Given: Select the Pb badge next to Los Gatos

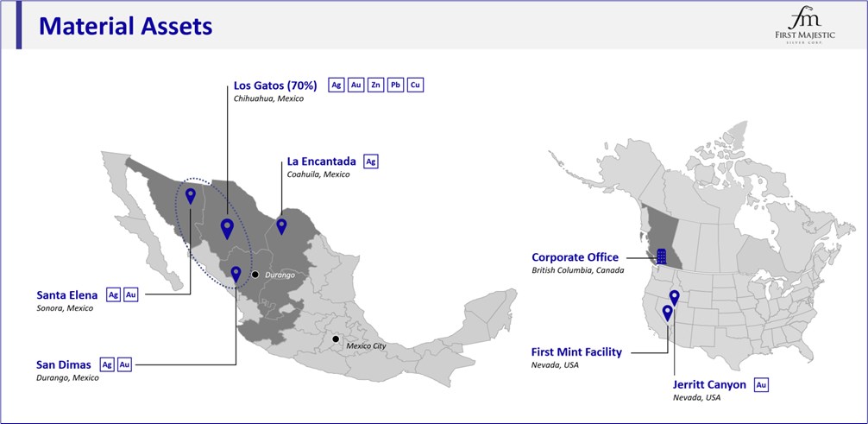Looking at the screenshot, I should pos(395,85).
